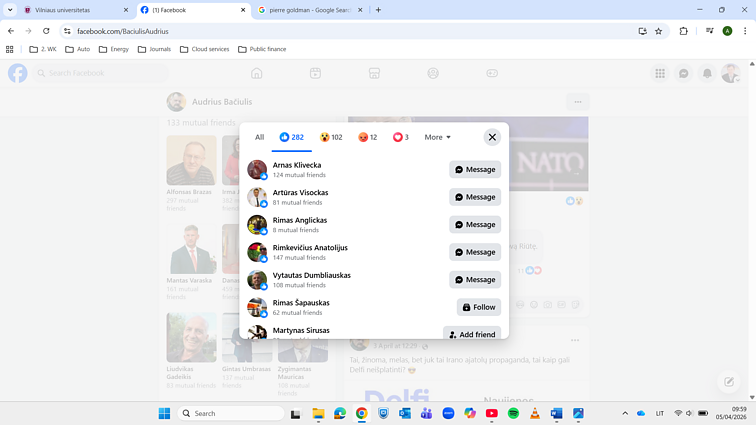Open Messenger icon in top bar

point(684,73)
